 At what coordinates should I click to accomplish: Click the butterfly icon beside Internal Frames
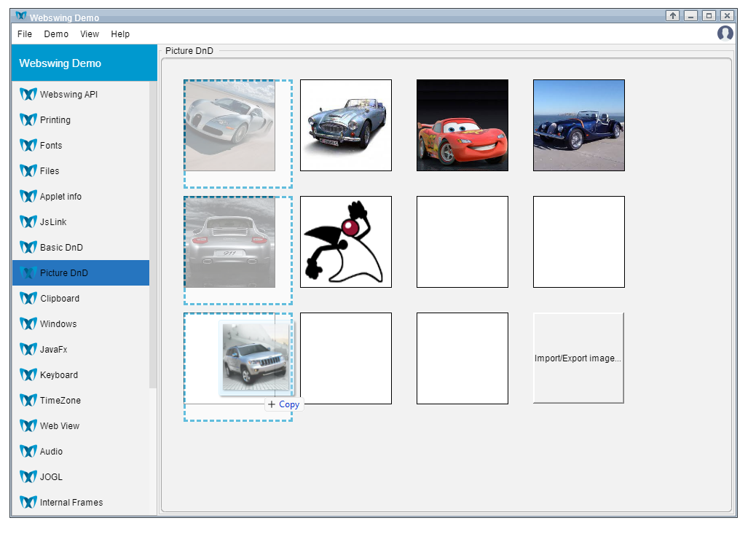coord(28,503)
